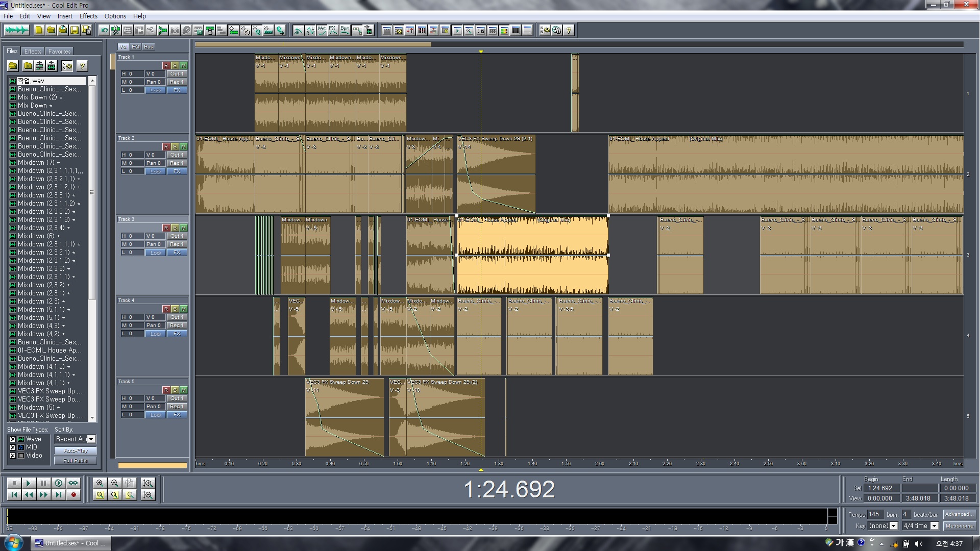Select the highlighted 01-EOMI House Appeal clip in Track 3
Viewport: 980px width, 551px height.
[532, 255]
